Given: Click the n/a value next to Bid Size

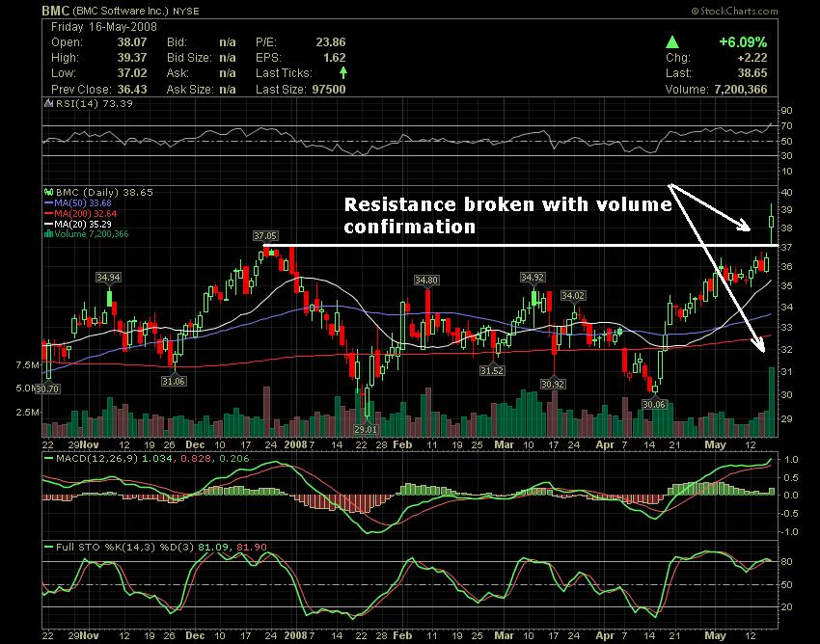Looking at the screenshot, I should pos(228,58).
